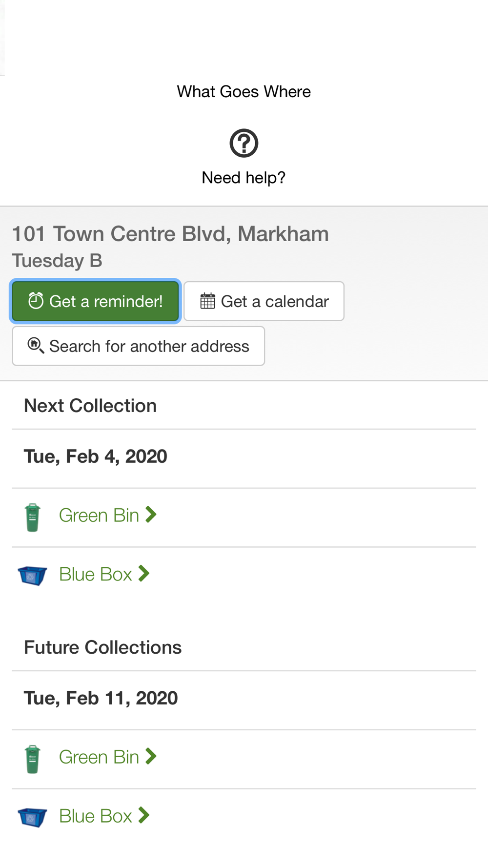
Task: Click the green bin icon for Feb 11
Action: [x=32, y=759]
